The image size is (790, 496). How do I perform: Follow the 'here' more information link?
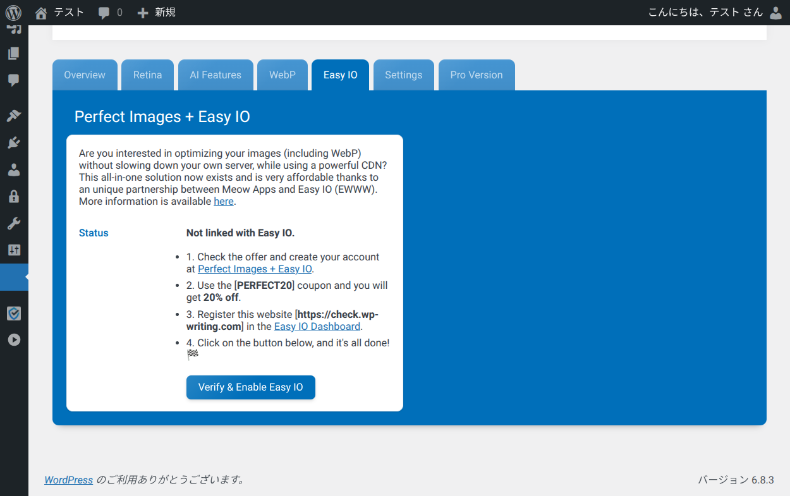[x=224, y=201]
